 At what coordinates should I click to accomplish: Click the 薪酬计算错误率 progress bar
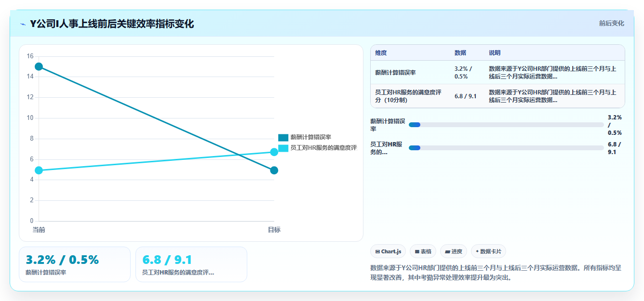[x=506, y=125]
